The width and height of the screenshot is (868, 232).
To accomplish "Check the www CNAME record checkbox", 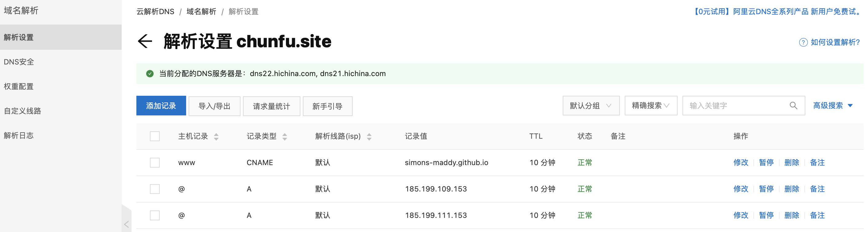I will [x=155, y=163].
